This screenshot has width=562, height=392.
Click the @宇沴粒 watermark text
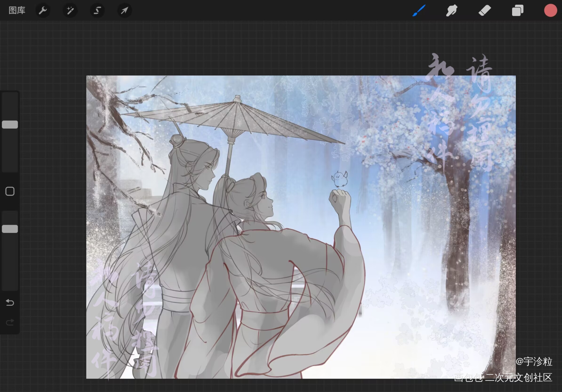click(534, 361)
